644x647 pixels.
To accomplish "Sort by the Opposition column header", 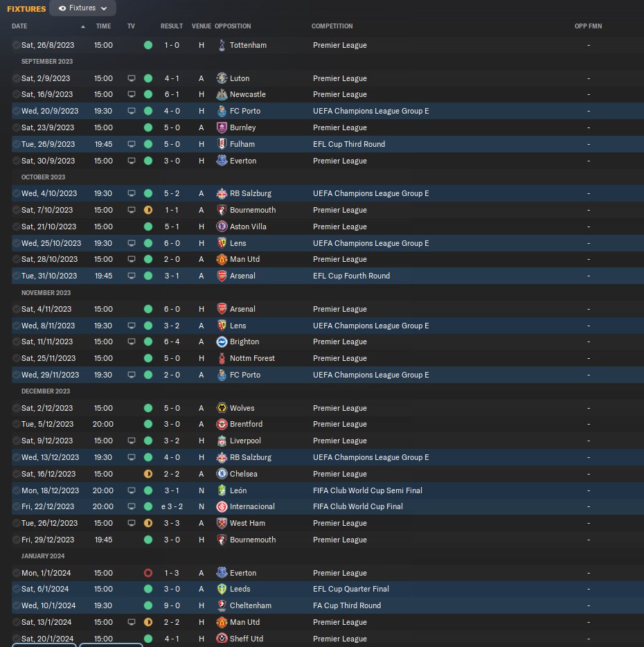I will (233, 26).
